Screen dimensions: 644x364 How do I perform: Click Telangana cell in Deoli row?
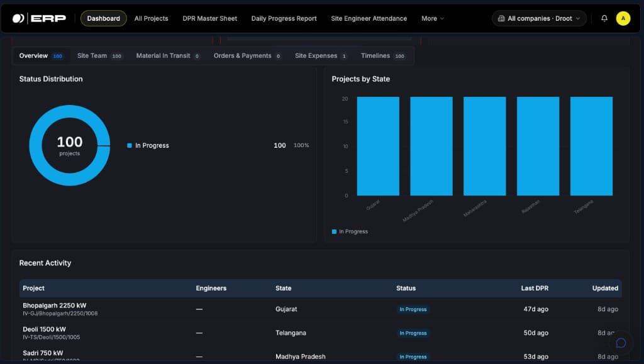coord(291,333)
